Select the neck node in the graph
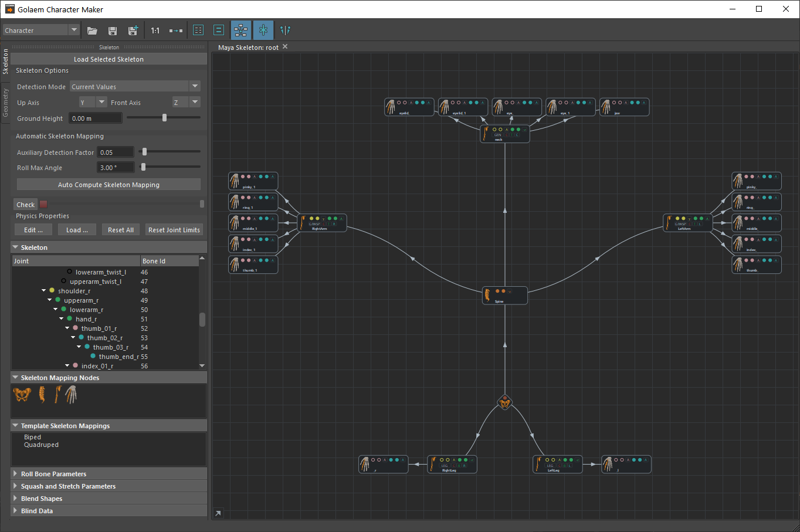This screenshot has height=532, width=800. point(505,134)
